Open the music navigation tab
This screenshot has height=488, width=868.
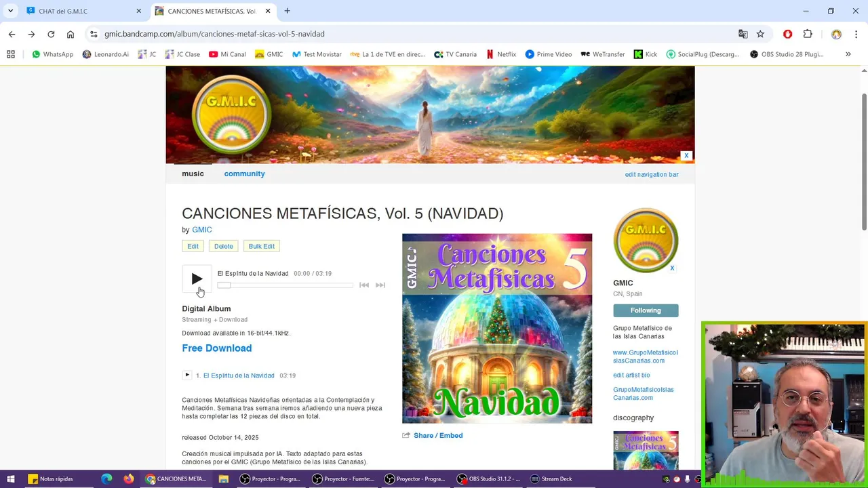pyautogui.click(x=193, y=174)
